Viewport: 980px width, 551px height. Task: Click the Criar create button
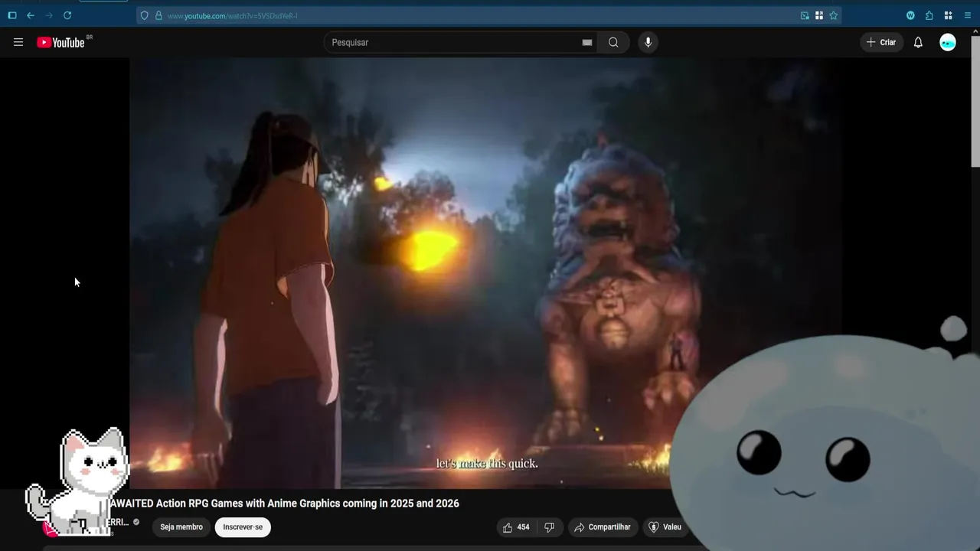(881, 42)
